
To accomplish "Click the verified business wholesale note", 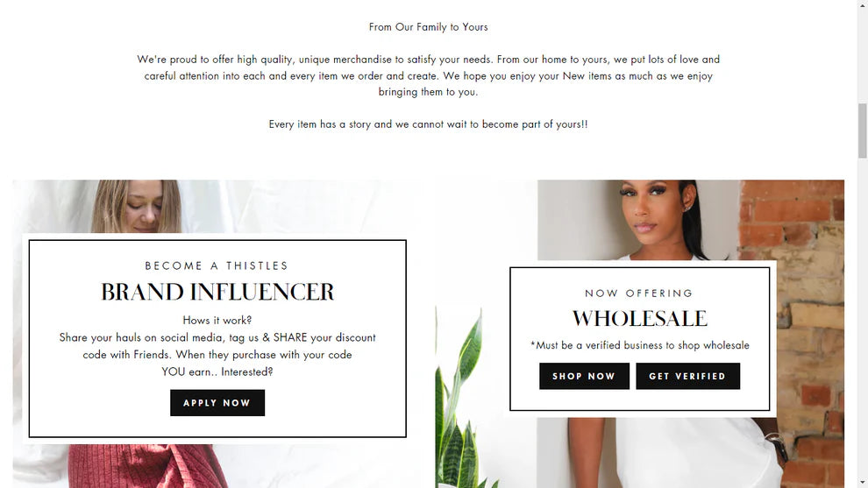I will [x=639, y=345].
